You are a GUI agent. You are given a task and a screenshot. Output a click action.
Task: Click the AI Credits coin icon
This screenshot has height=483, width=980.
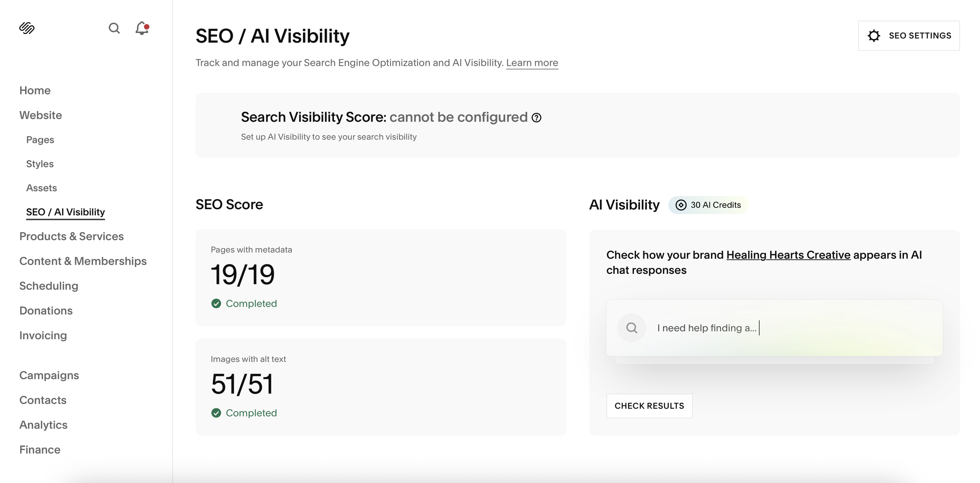[x=681, y=205]
